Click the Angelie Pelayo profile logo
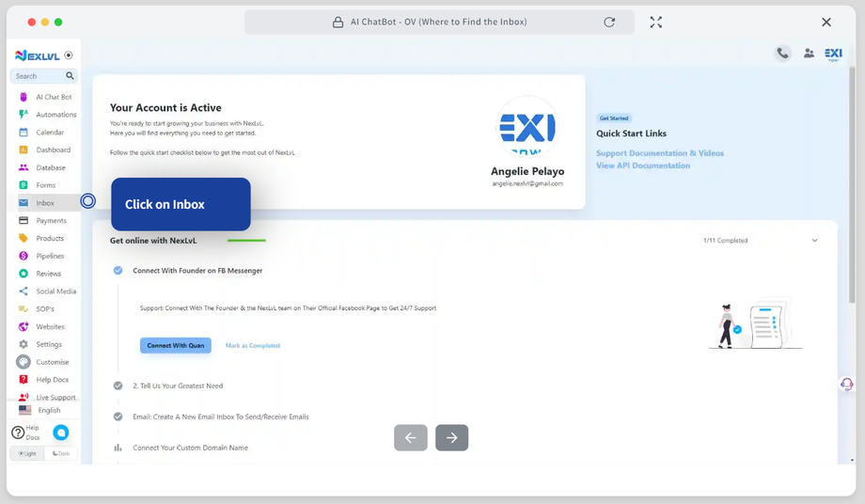Image resolution: width=865 pixels, height=504 pixels. tap(527, 127)
